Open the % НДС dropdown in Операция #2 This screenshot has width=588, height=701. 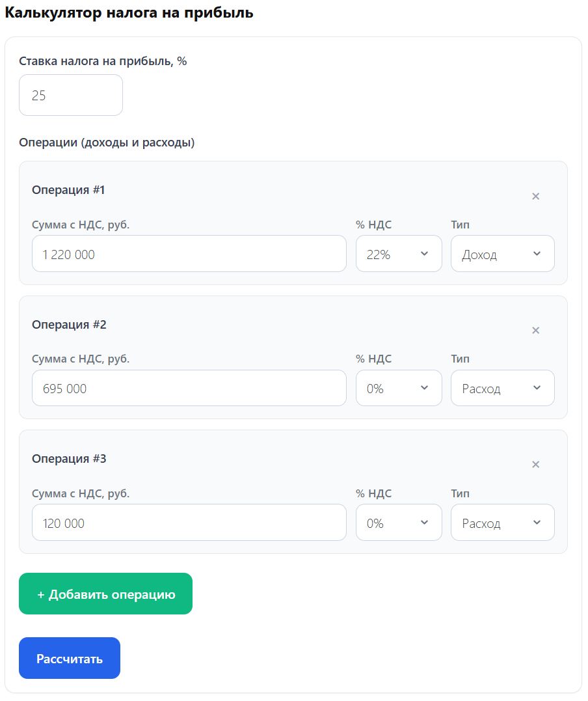click(399, 389)
